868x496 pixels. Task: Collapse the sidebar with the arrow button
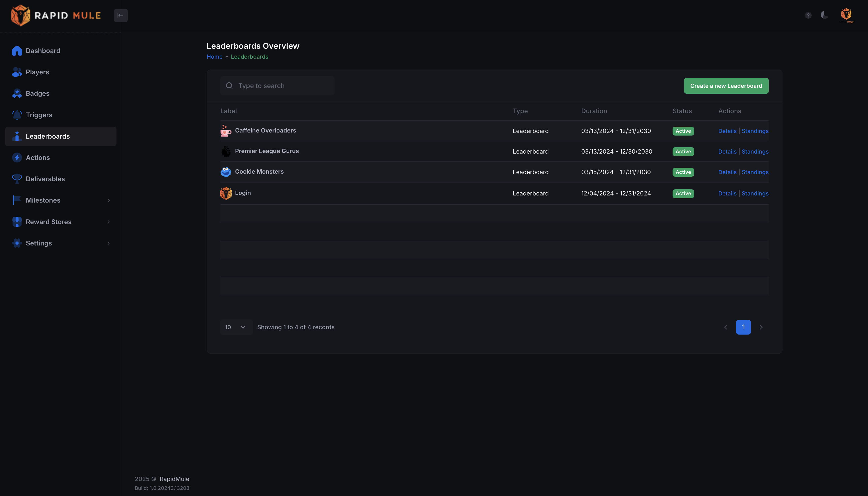[x=121, y=15]
